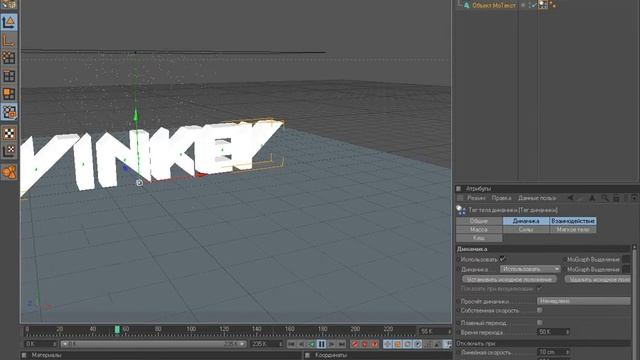The width and height of the screenshot is (640, 360).
Task: Toggle scale keyframe orange icon
Action: 398,344
